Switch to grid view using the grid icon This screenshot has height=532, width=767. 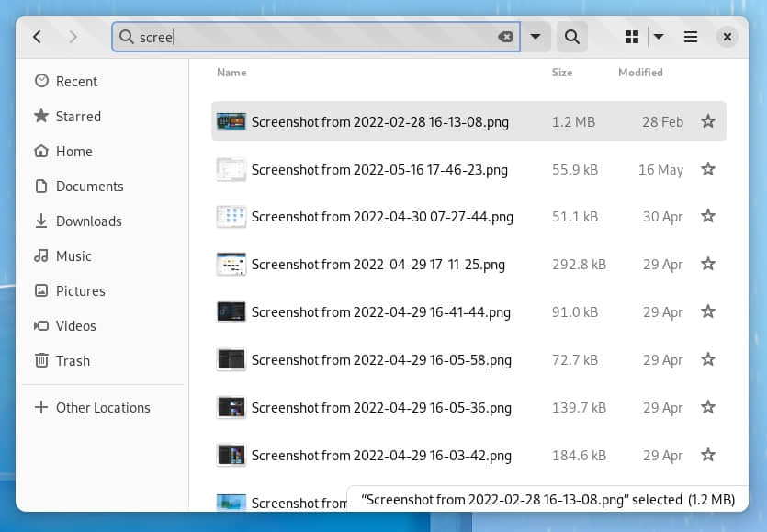tap(632, 37)
